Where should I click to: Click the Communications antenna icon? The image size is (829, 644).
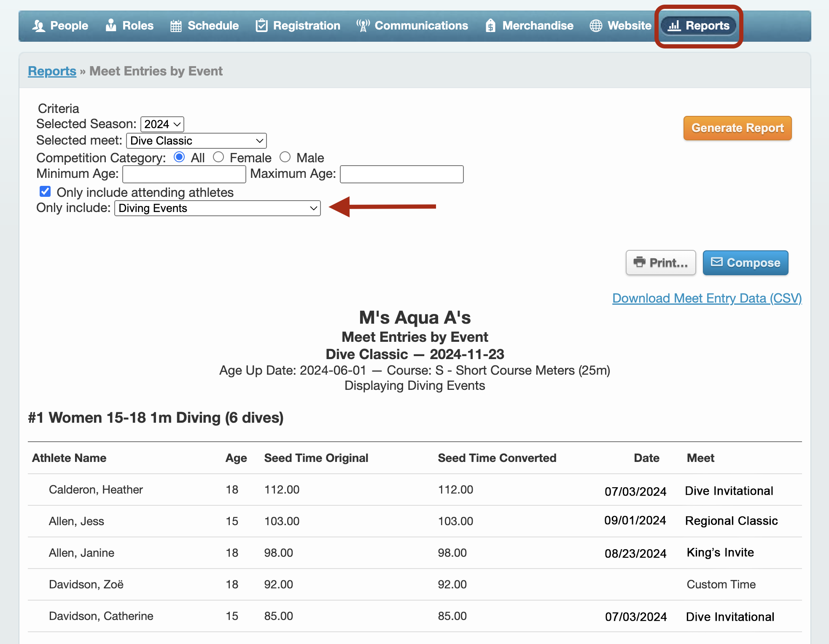click(x=363, y=25)
